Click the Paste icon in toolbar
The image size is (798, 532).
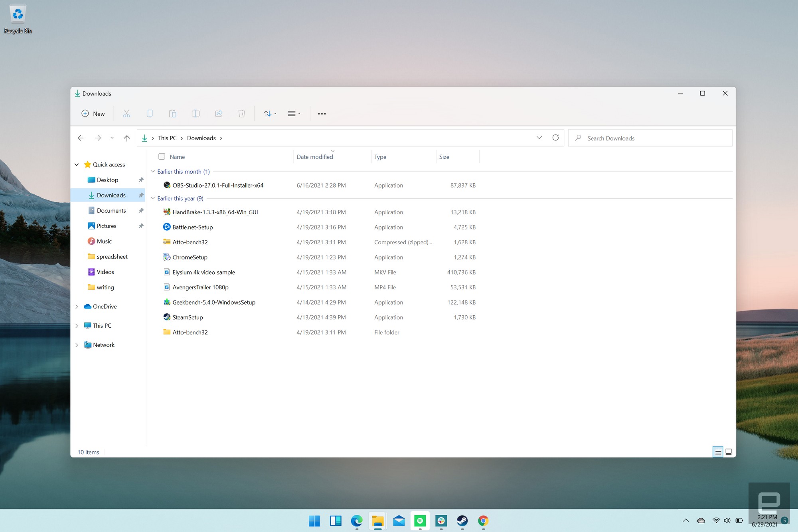173,113
